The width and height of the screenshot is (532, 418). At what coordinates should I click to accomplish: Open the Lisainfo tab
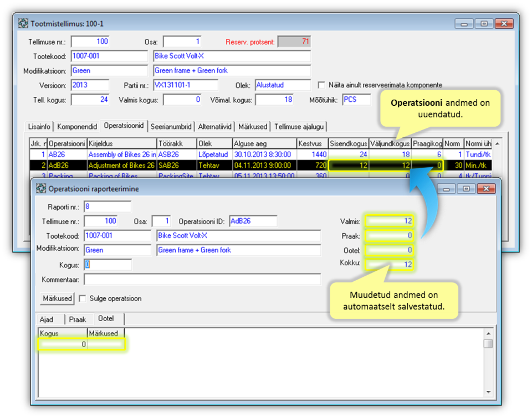coord(39,127)
